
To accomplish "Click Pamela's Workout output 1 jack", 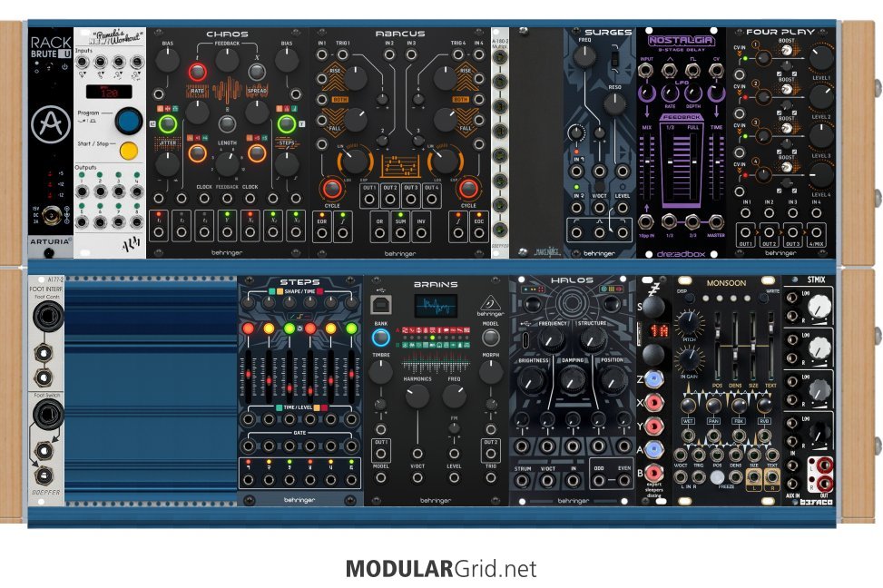I will (x=83, y=192).
